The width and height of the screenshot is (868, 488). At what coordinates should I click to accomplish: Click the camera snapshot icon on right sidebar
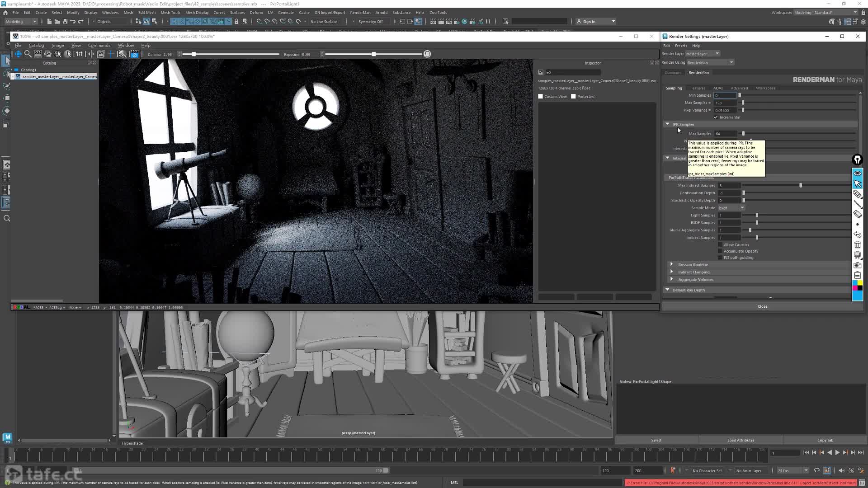pos(857,265)
